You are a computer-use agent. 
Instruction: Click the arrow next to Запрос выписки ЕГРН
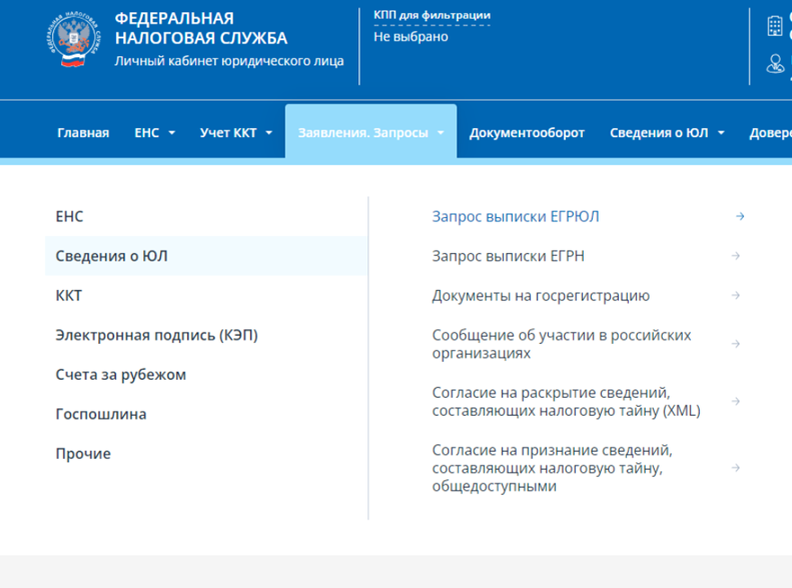coord(736,256)
